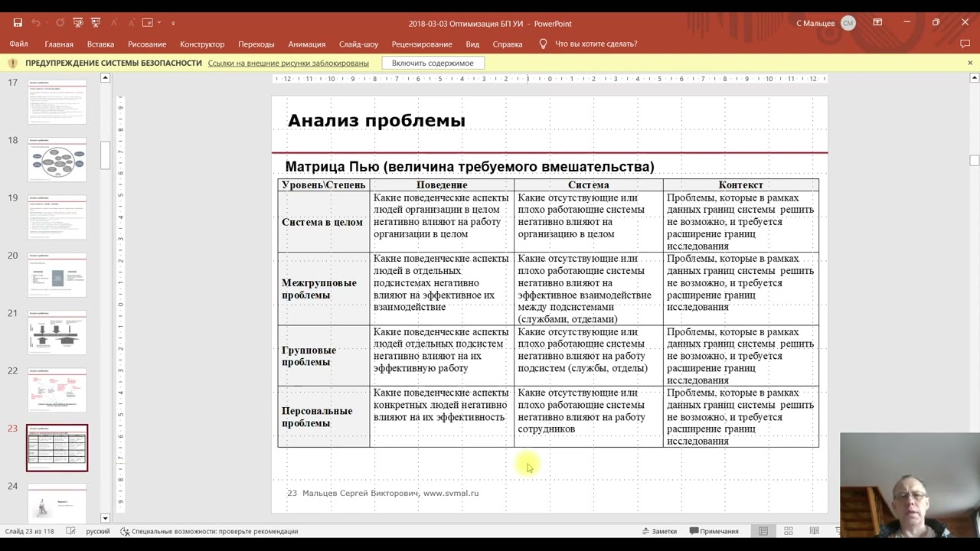Switch to the Вид tab
This screenshot has height=551, width=980.
pyautogui.click(x=472, y=44)
